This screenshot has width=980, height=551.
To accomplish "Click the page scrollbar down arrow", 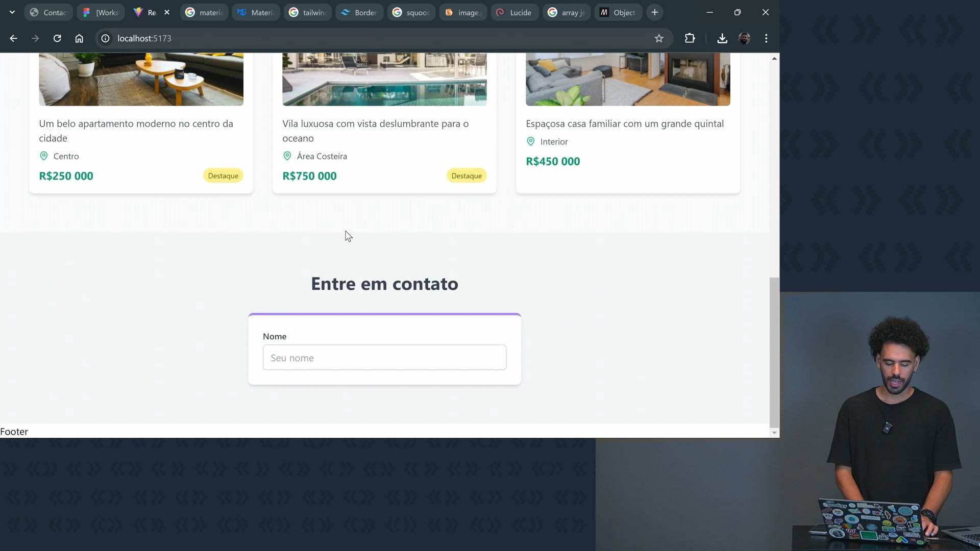I will (x=774, y=433).
